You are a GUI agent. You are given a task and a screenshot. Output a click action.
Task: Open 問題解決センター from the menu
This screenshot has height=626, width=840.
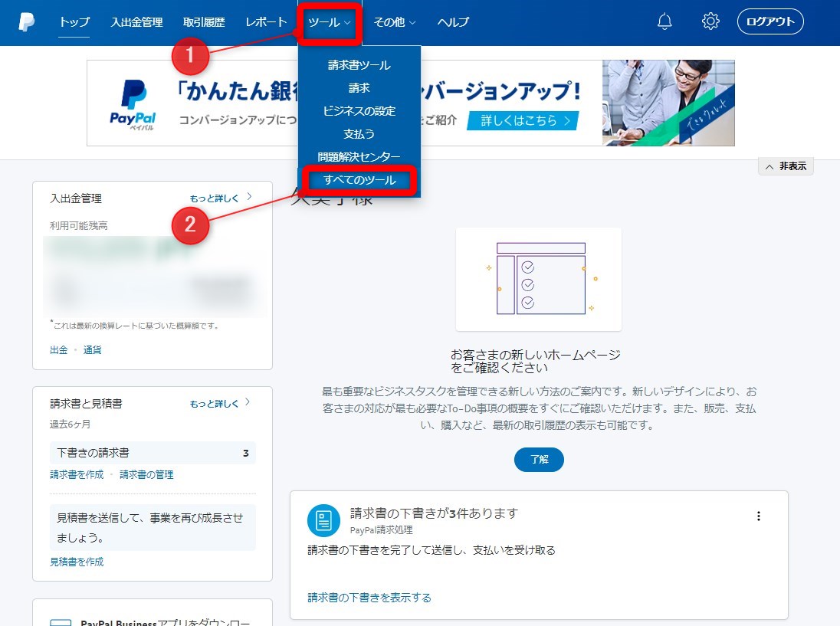point(359,156)
